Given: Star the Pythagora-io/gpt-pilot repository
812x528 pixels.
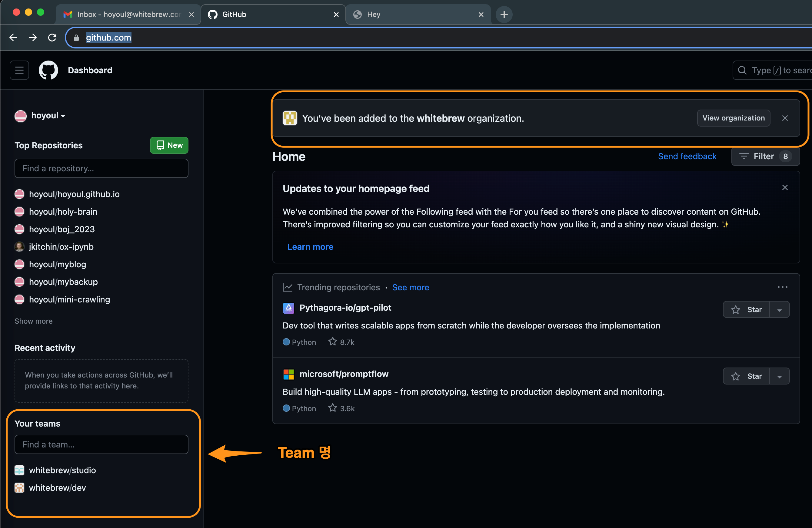Looking at the screenshot, I should pyautogui.click(x=746, y=309).
